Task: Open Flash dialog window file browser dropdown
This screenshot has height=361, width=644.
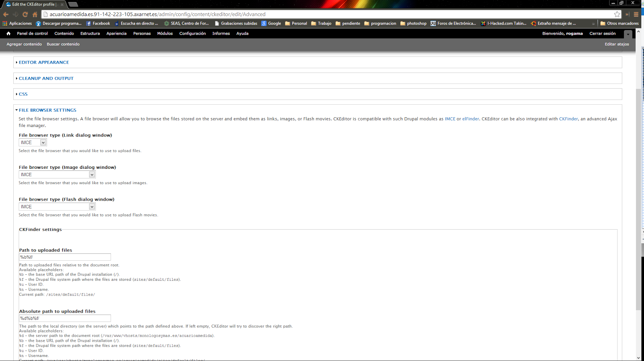Action: [x=57, y=207]
